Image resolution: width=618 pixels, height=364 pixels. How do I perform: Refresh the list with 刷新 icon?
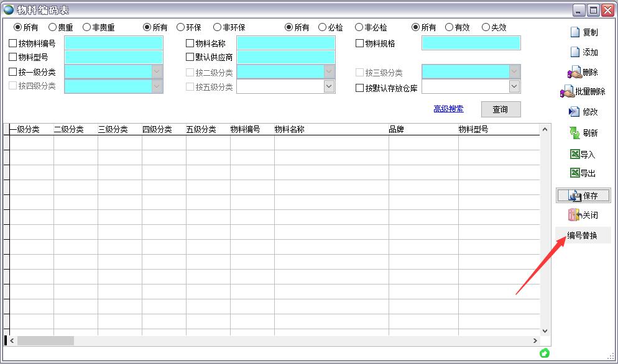click(574, 132)
